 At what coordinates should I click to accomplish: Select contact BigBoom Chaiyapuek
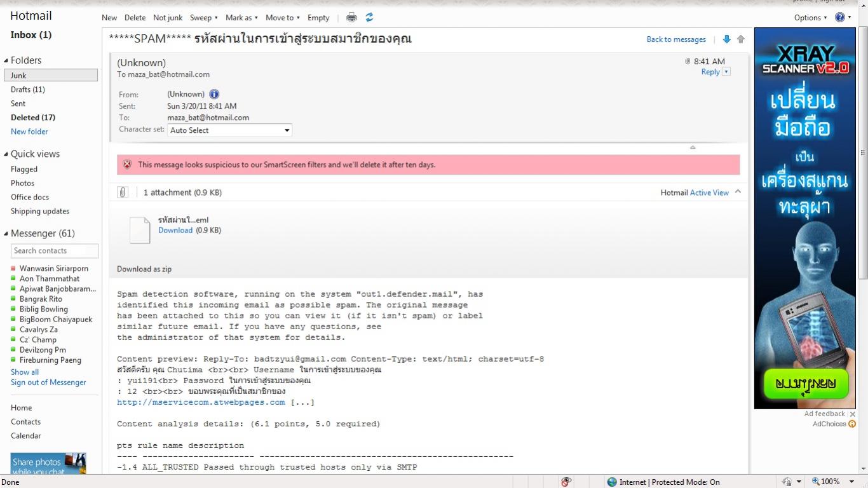(x=56, y=319)
